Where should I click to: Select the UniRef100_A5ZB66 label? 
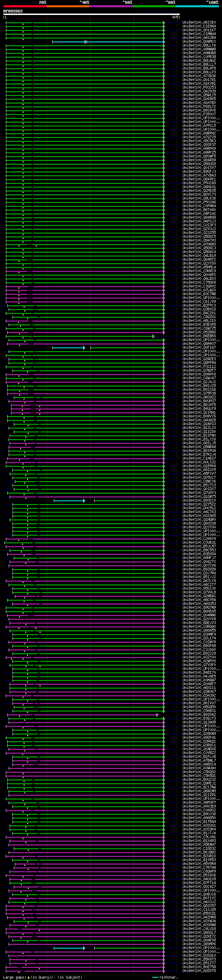(x=199, y=332)
